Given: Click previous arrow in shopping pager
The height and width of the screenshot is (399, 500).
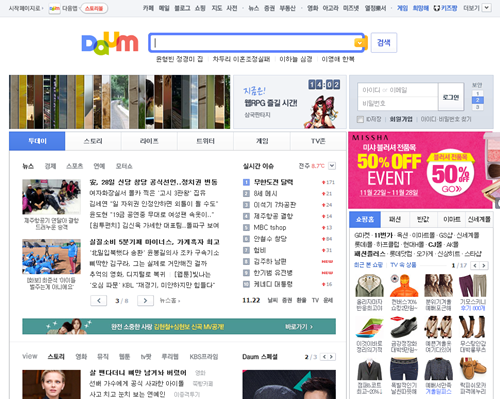Looking at the screenshot, I should tap(475, 265).
